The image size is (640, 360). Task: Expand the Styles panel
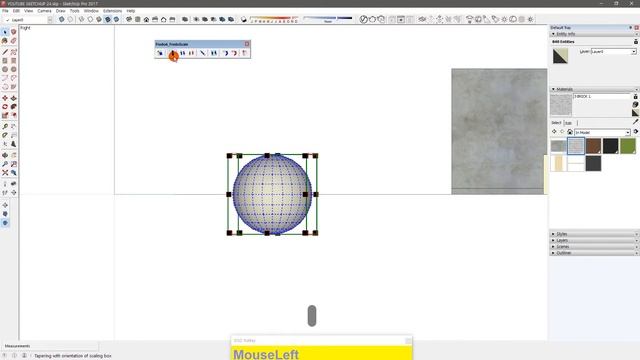(x=553, y=234)
